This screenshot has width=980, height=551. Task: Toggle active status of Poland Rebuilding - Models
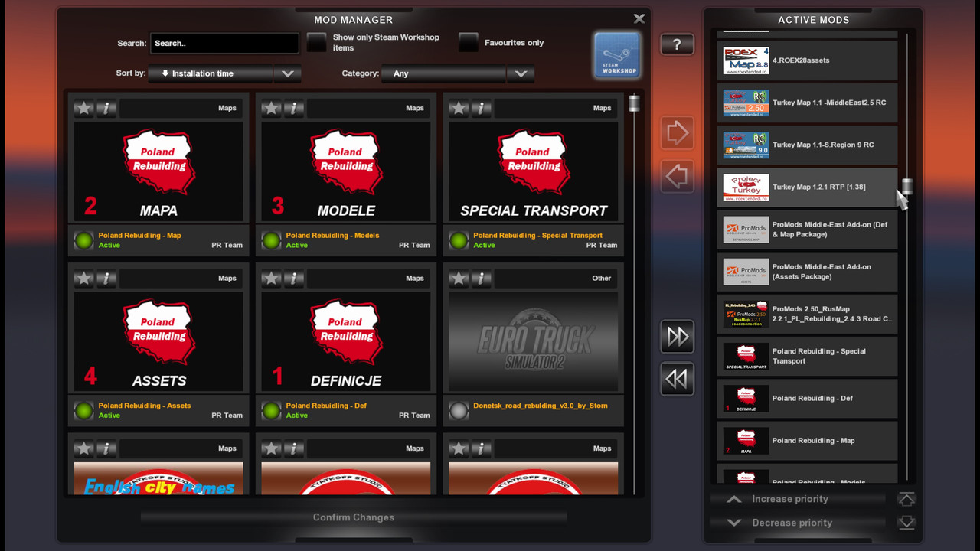(x=271, y=240)
